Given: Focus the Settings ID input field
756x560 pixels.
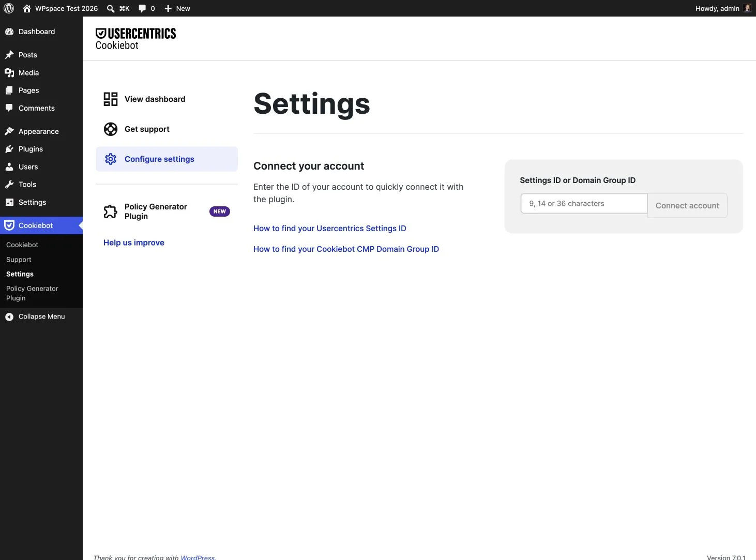Looking at the screenshot, I should tap(584, 204).
